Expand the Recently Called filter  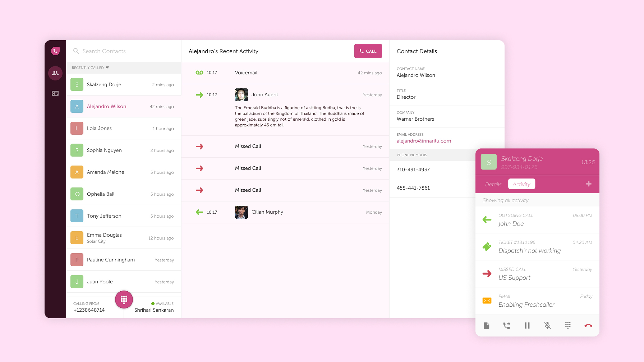point(107,68)
